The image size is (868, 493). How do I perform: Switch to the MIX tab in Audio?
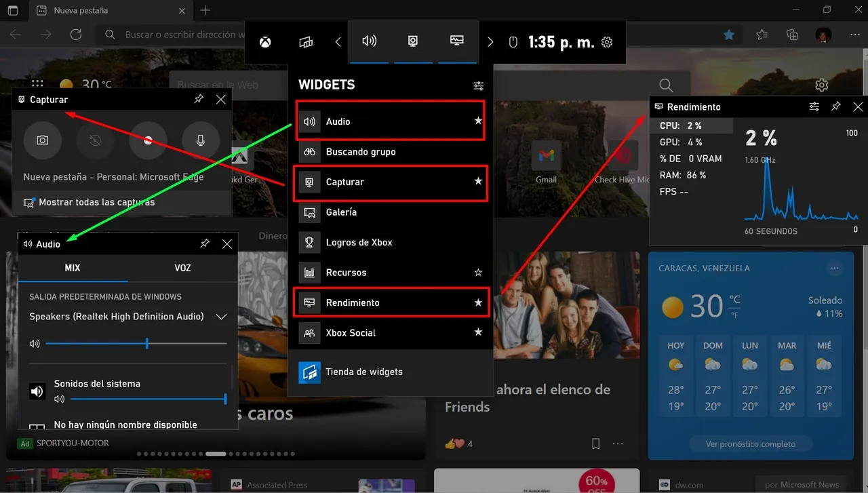pos(73,268)
